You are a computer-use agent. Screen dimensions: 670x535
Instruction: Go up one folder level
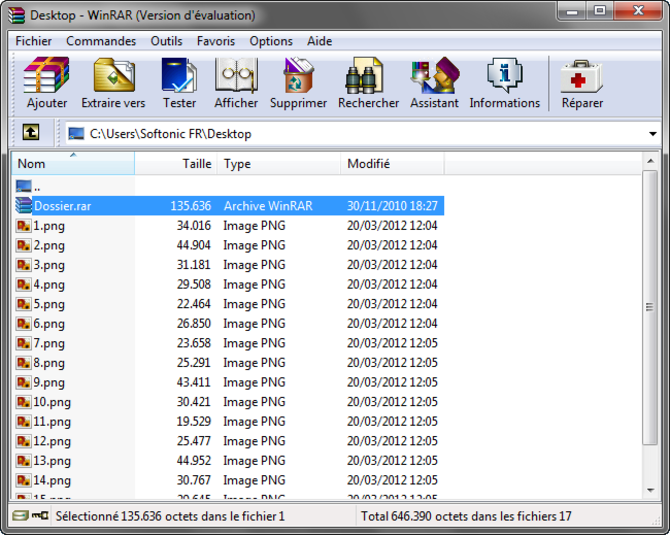point(31,132)
